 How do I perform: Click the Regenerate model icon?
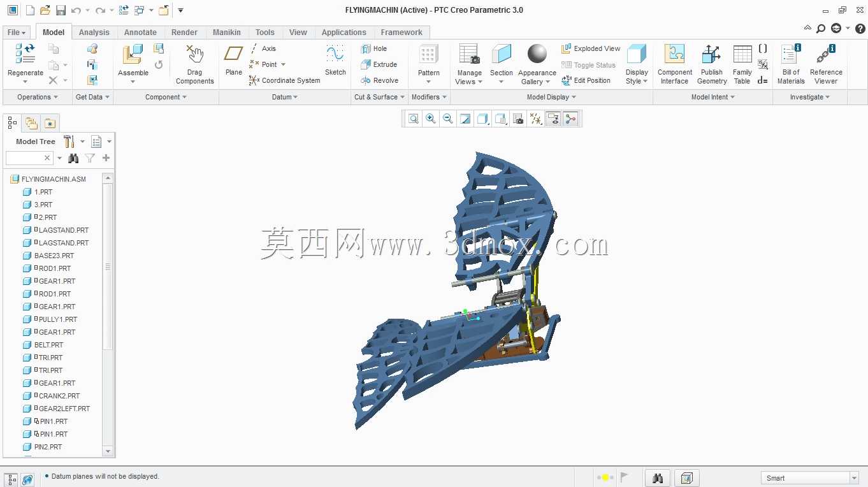pos(25,55)
